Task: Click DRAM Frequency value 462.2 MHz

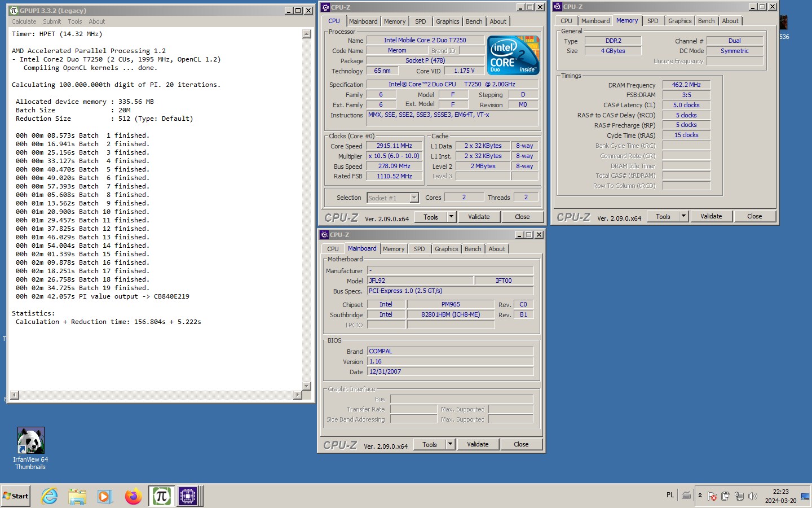Action: point(686,85)
